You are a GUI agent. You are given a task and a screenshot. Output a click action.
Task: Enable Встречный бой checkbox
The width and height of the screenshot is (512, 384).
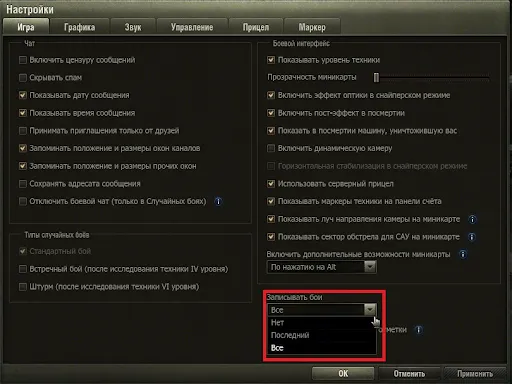[x=23, y=269]
